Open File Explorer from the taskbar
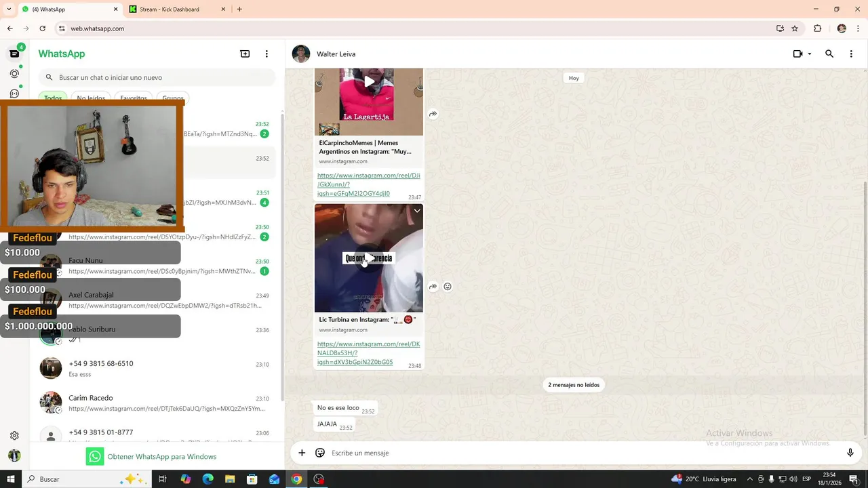 click(230, 479)
